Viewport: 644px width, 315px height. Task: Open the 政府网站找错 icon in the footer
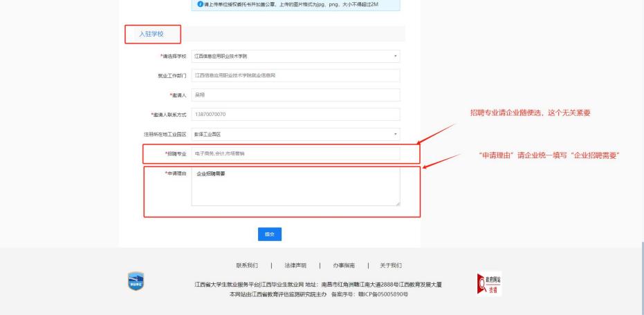489,284
